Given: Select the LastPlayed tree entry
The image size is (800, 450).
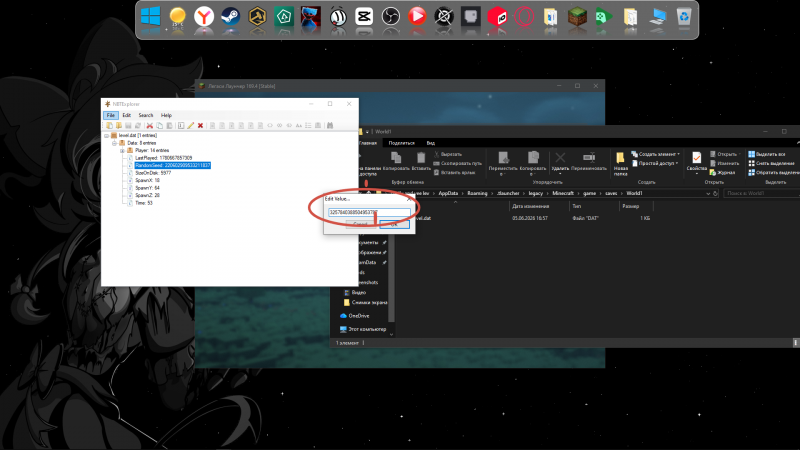Looking at the screenshot, I should pyautogui.click(x=163, y=158).
